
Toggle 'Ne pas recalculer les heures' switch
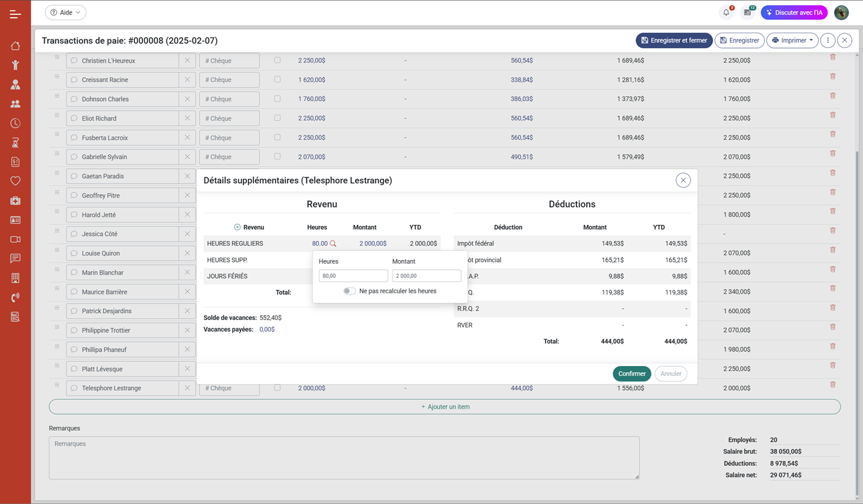(350, 291)
